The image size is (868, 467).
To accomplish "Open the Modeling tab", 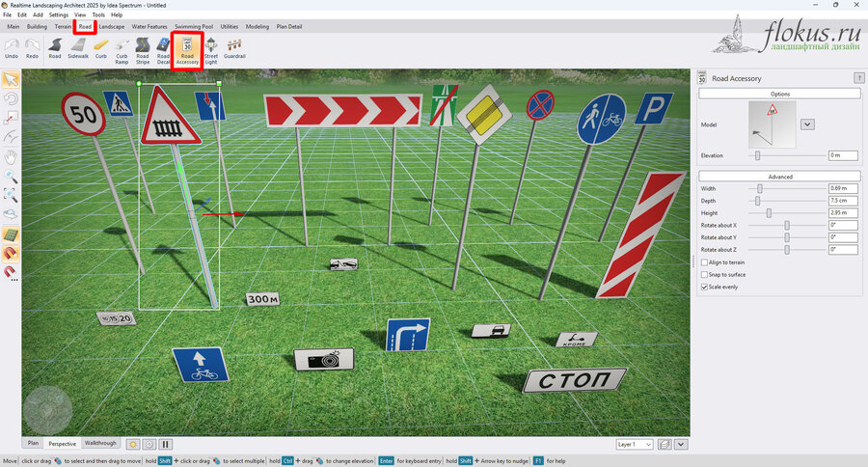I will [258, 27].
